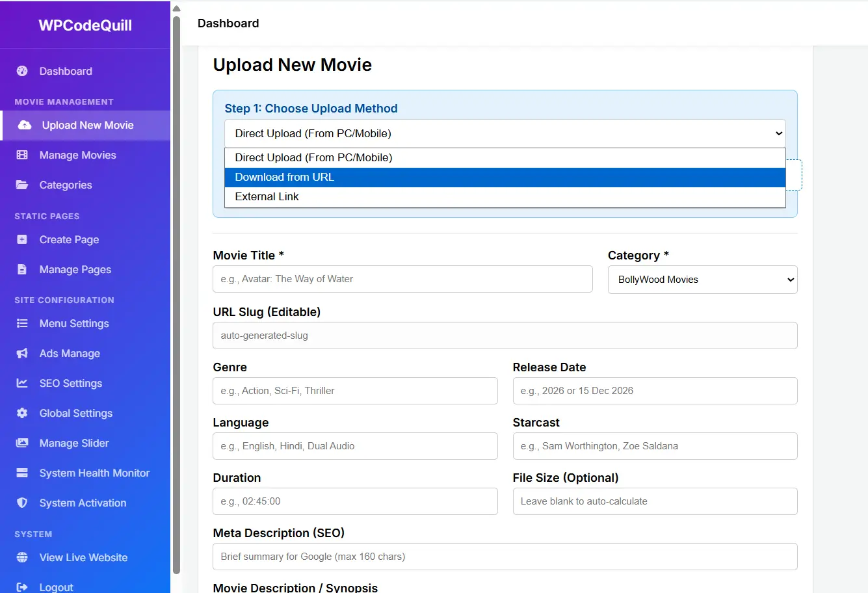Collapse the upload method dropdown
868x593 pixels.
(505, 133)
